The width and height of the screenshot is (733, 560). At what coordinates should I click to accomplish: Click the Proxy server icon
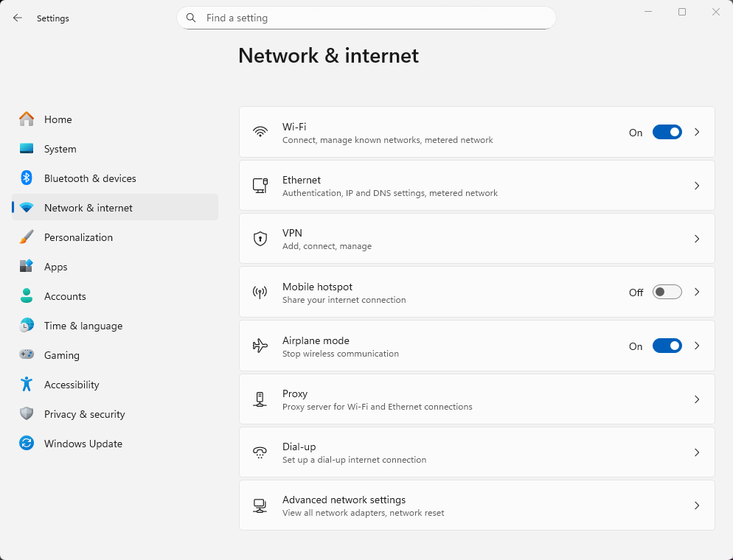coord(260,399)
